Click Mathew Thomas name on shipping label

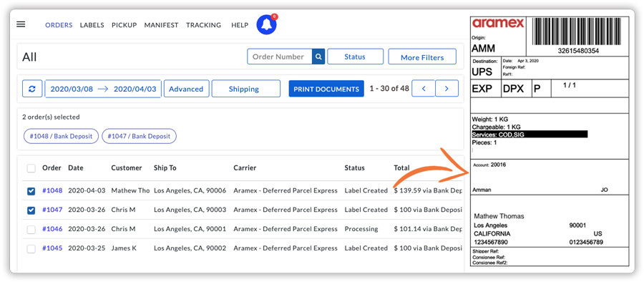pos(499,216)
